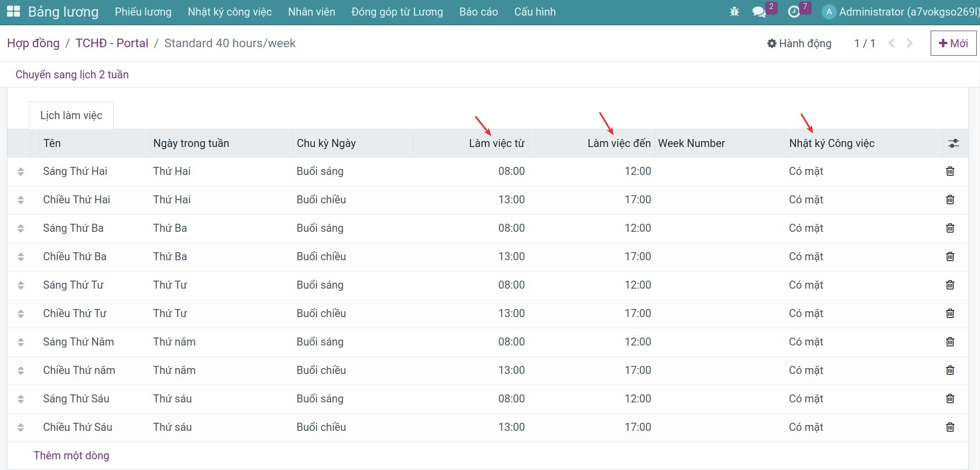Viewport: 980px width, 470px height.
Task: Open the conversations chat icon
Action: pyautogui.click(x=759, y=12)
